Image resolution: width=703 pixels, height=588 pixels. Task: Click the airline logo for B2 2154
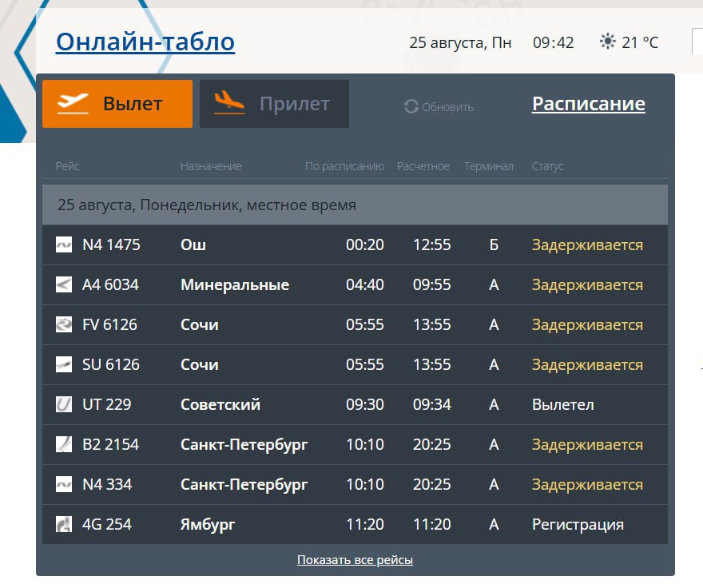pos(64,444)
